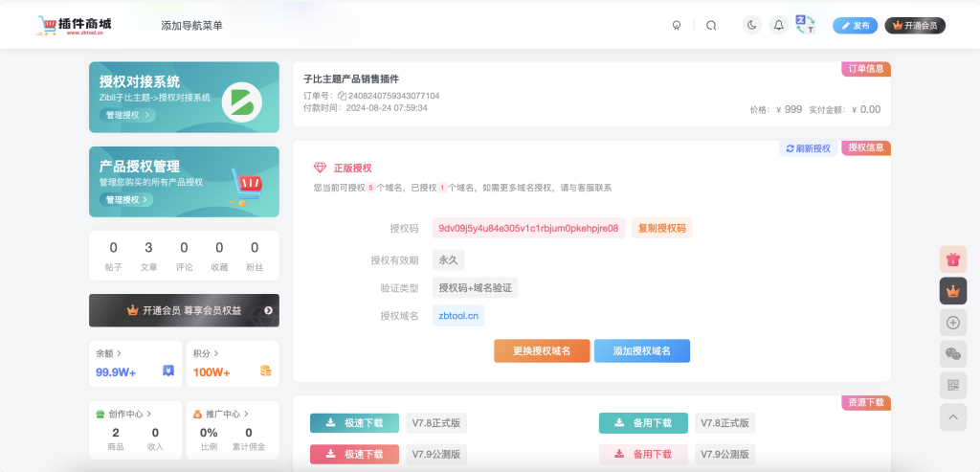Click the 资源下载 tag
Viewport: 980px width, 472px height.
click(x=866, y=403)
